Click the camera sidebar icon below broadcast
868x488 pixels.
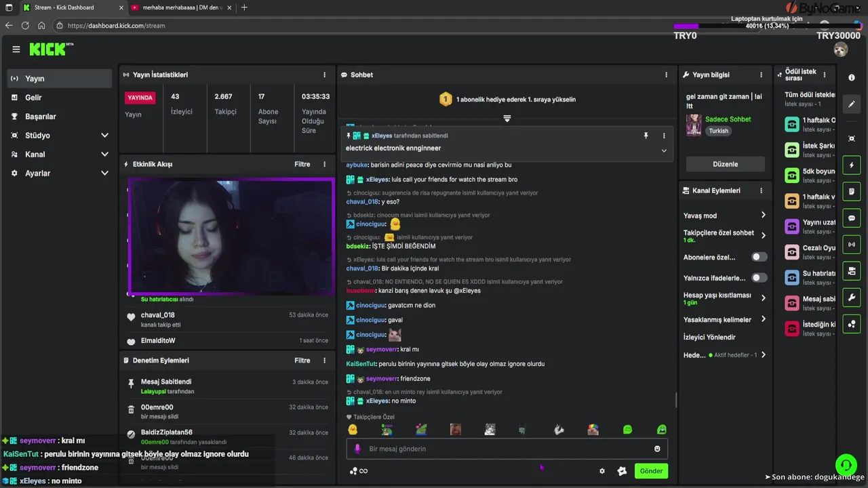click(852, 271)
